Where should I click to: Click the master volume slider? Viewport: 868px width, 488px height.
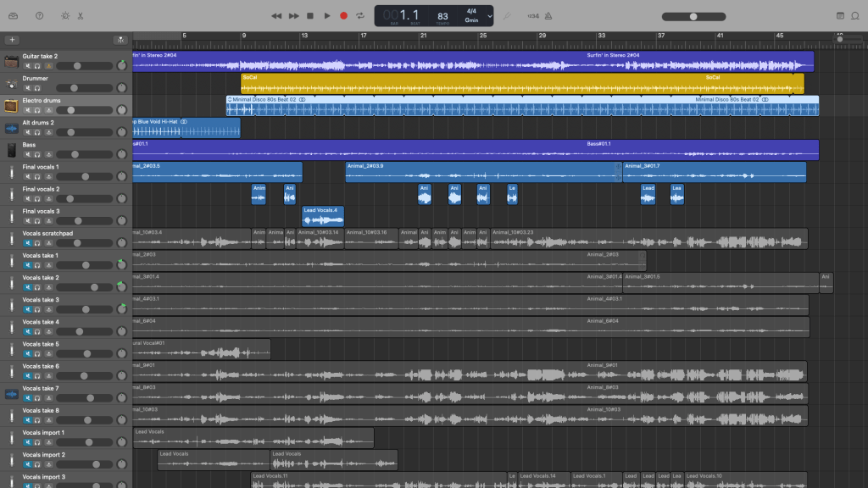click(x=693, y=16)
